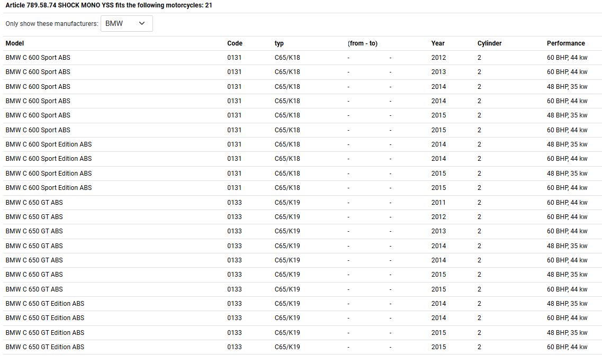
Task: Click code 0131 in 2012 C 600 Sport row
Action: (x=234, y=58)
